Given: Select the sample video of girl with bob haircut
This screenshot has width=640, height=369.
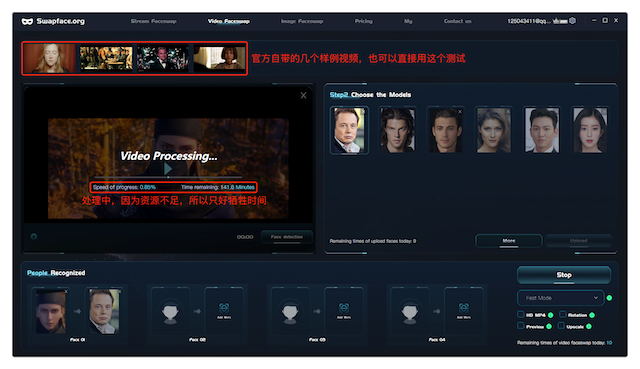Looking at the screenshot, I should [219, 58].
